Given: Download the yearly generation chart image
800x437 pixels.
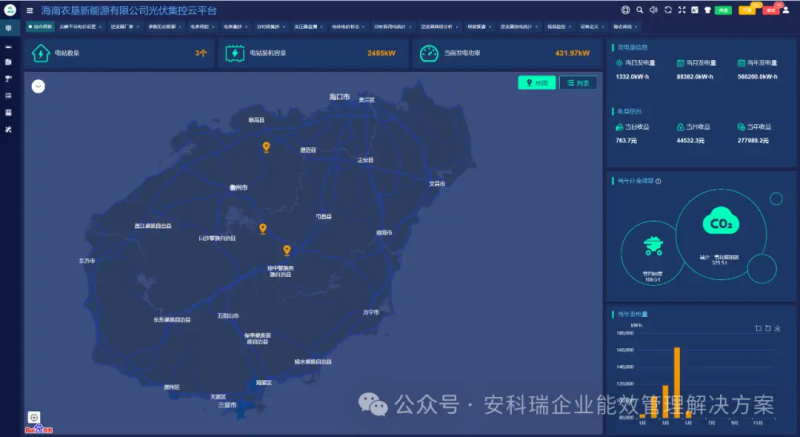Looking at the screenshot, I should click(x=778, y=328).
